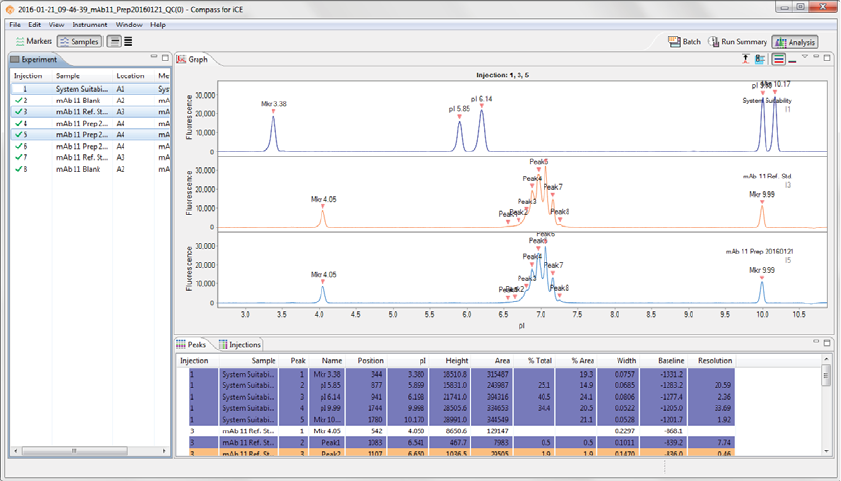Open the Run Summary screen
This screenshot has height=481, width=841.
coord(738,42)
